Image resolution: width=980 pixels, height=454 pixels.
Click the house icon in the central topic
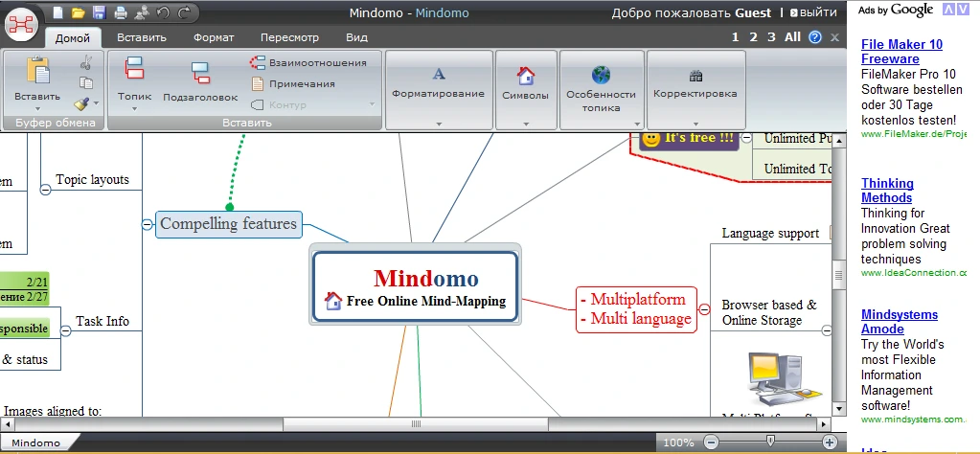(x=333, y=301)
